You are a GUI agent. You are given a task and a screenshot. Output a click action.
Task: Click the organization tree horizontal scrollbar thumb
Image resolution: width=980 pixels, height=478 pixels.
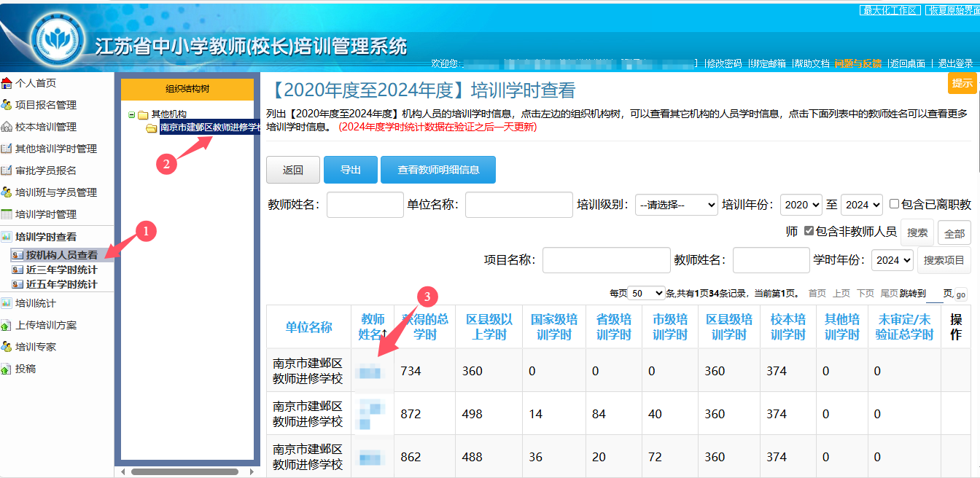(184, 471)
